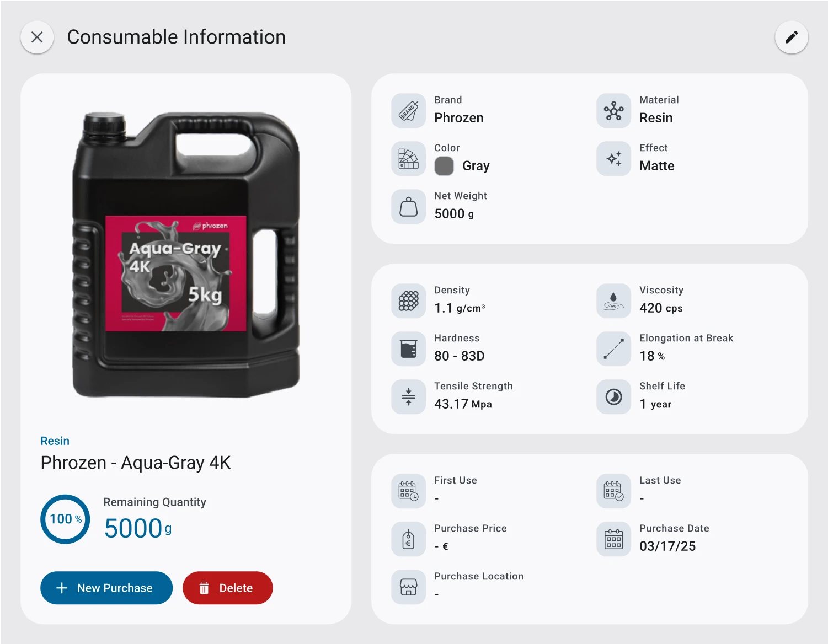Click the Density value '1.1 g/cm³'
Image resolution: width=828 pixels, height=644 pixels.
click(x=460, y=308)
